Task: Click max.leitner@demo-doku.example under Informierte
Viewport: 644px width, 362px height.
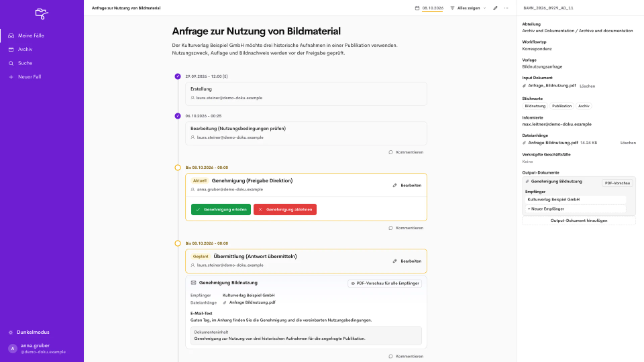Action: pos(557,125)
